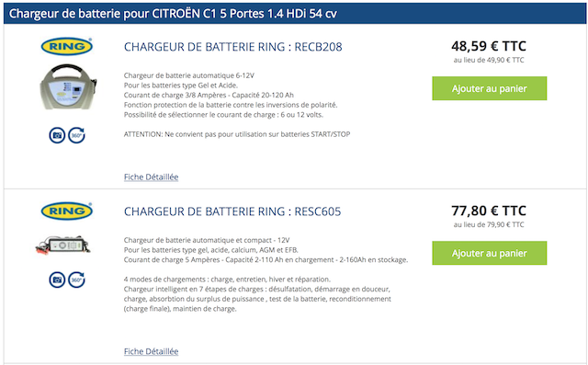Viewport: 588px width, 365px height.
Task: Click the START/STOP warning text for RECB208
Action: pos(237,134)
